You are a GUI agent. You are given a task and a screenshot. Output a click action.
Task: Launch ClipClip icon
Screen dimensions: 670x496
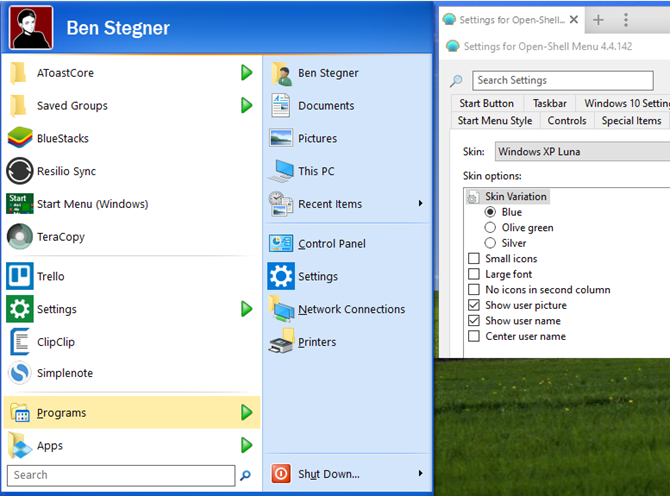pyautogui.click(x=20, y=341)
